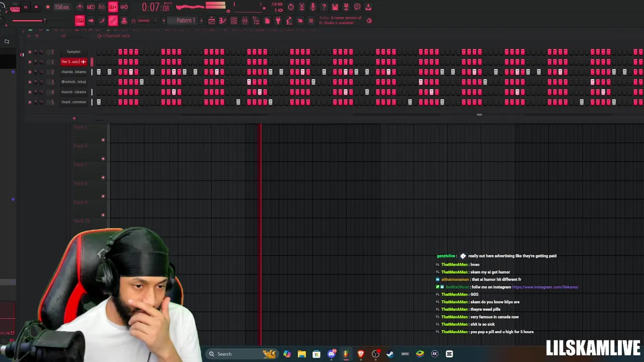Screen dimensions: 644x362
Task: Click the newer version available notice
Action: [340, 21]
